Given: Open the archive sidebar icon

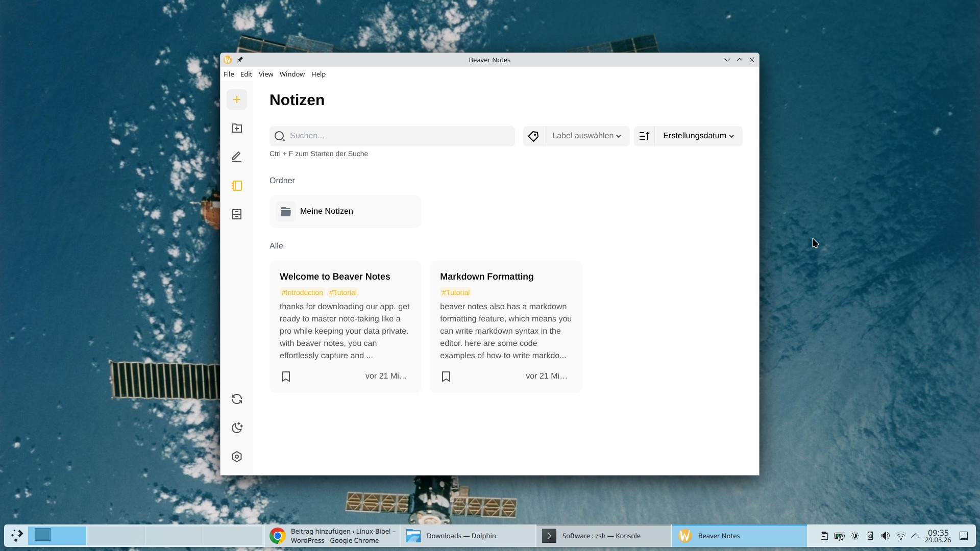Looking at the screenshot, I should [x=237, y=214].
